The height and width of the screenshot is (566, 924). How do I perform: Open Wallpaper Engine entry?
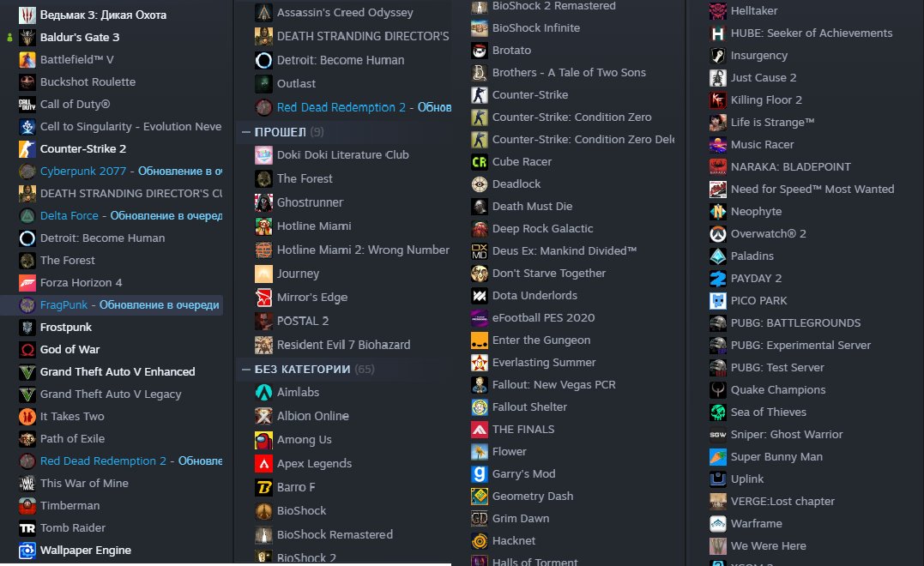(x=85, y=550)
